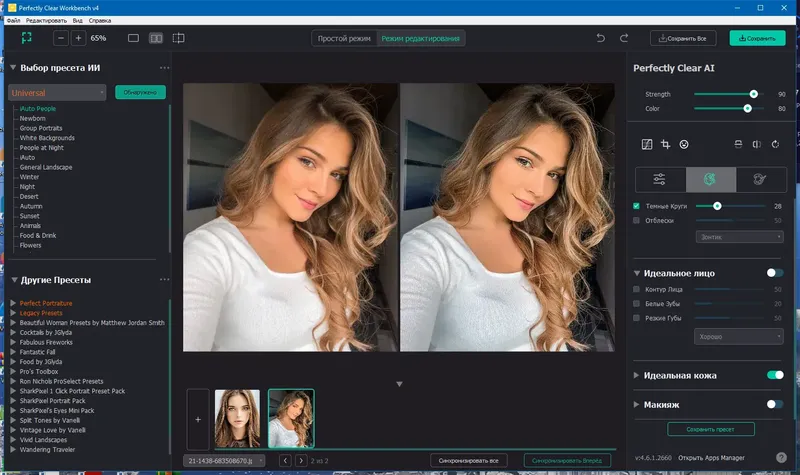Switch to Режим редактирования tab
This screenshot has height=475, width=800.
(420, 38)
